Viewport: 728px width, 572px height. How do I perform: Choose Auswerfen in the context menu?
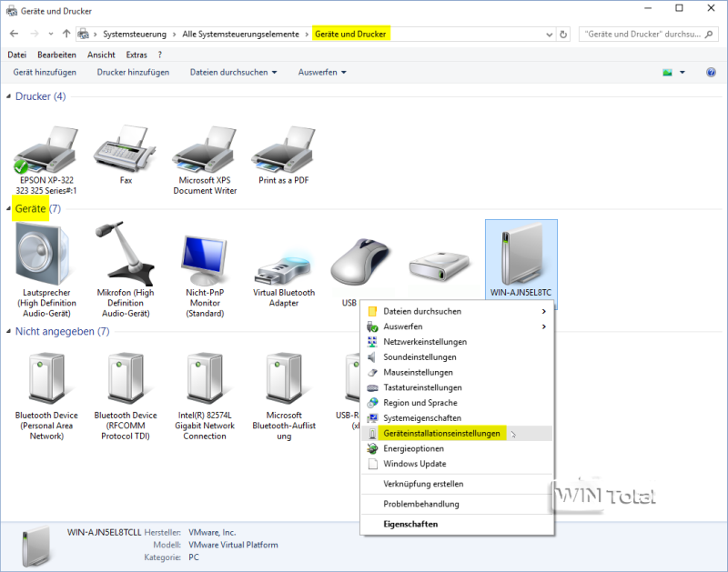[x=457, y=326]
